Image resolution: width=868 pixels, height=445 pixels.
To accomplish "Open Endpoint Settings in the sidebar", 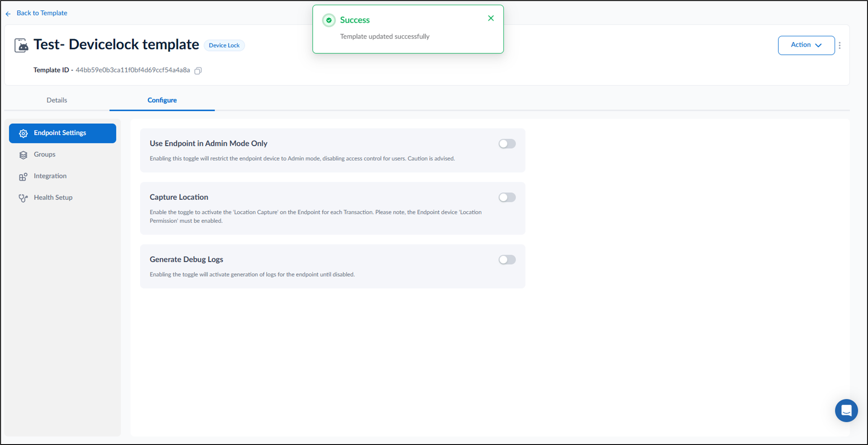I will click(x=62, y=133).
